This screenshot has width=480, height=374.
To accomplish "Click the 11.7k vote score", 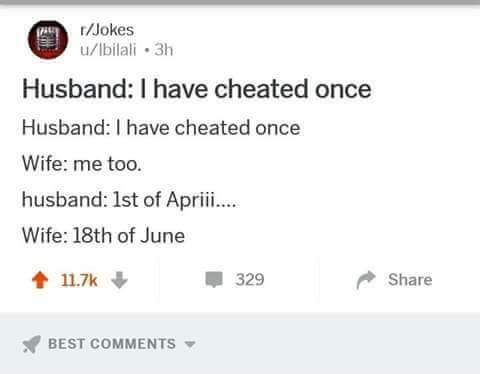I will point(79,280).
